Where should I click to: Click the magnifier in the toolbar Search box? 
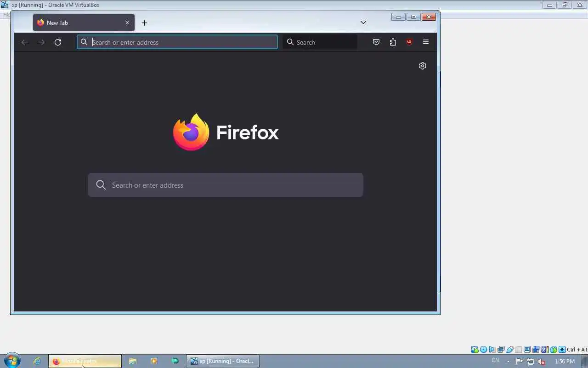[290, 42]
